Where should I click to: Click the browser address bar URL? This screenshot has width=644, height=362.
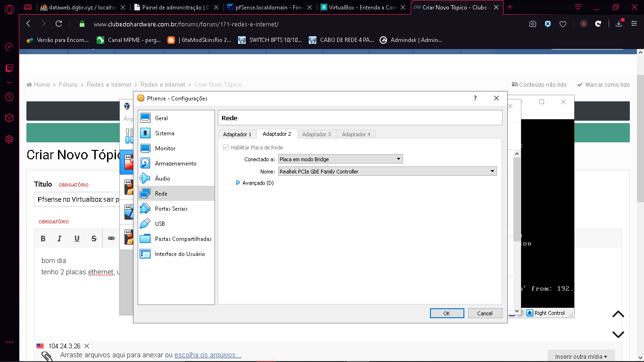click(186, 24)
